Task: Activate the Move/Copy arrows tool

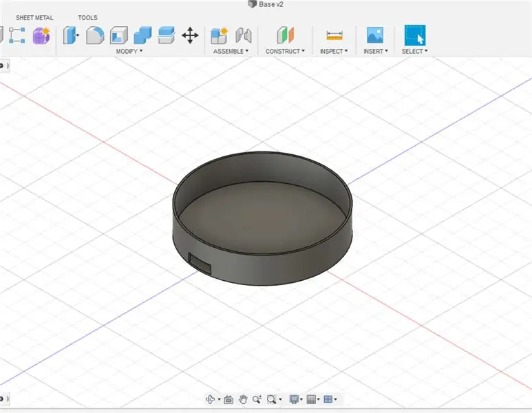Action: [190, 35]
